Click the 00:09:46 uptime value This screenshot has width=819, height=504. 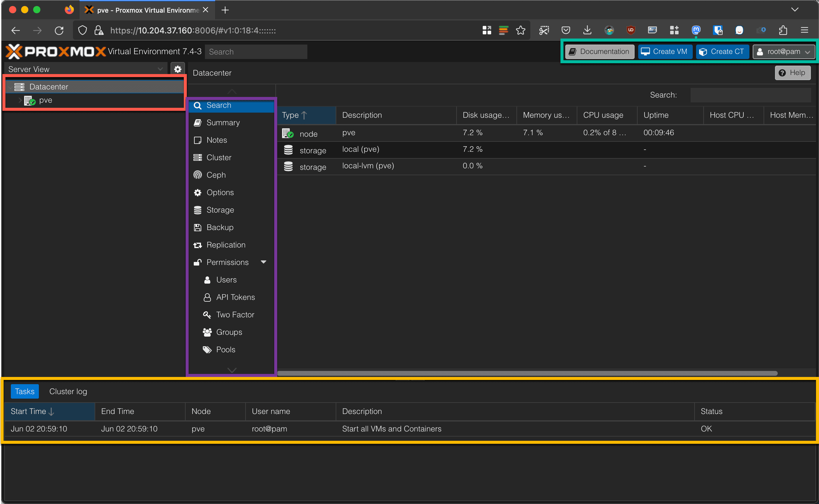pyautogui.click(x=658, y=133)
